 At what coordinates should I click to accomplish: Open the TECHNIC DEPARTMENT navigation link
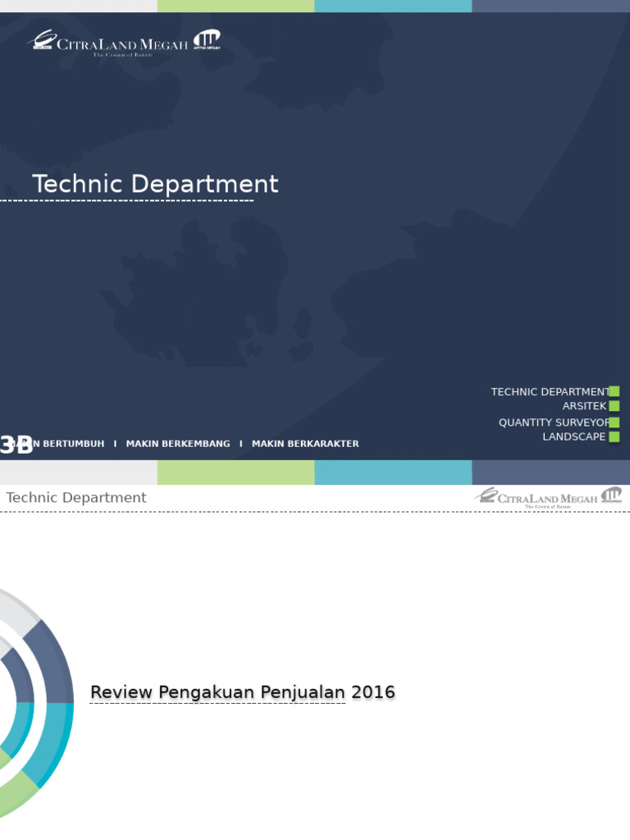(550, 391)
